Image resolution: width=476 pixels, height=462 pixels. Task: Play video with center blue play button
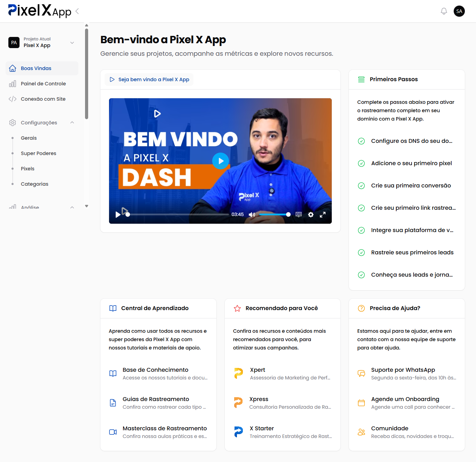[x=221, y=161]
